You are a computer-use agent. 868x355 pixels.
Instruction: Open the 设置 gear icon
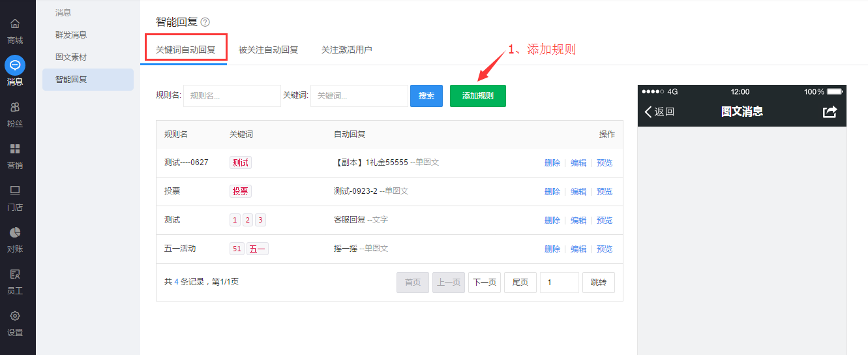[x=15, y=316]
